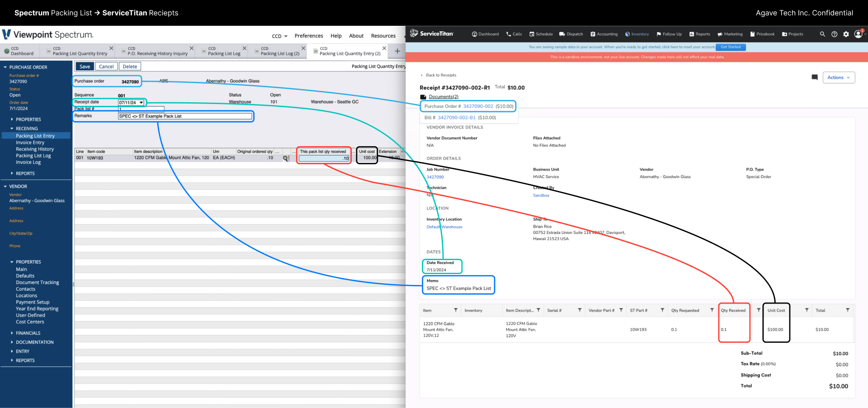Expand REPORTS under Purchase Order section
Image resolution: width=868 pixels, height=408 pixels.
point(12,173)
